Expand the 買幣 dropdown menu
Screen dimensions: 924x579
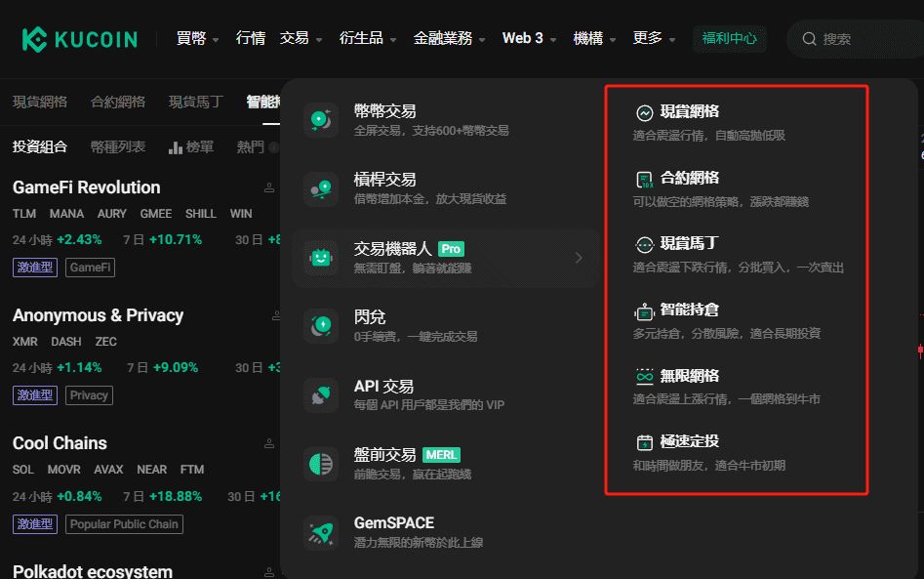click(x=197, y=38)
